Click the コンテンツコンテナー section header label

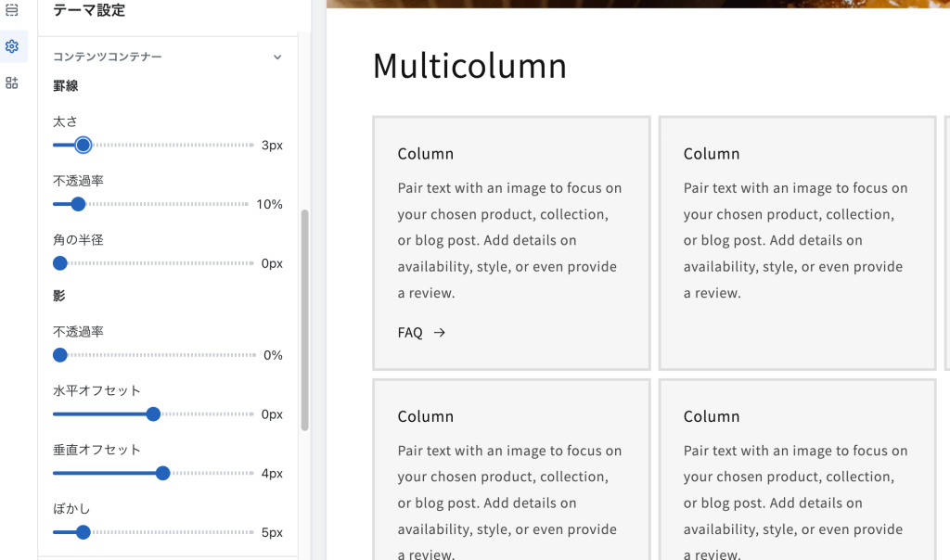click(x=108, y=57)
